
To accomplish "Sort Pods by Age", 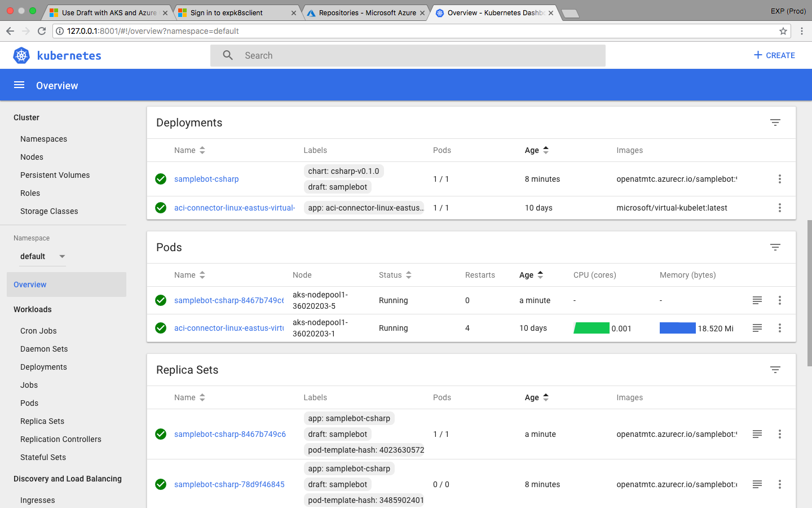I will pos(531,275).
